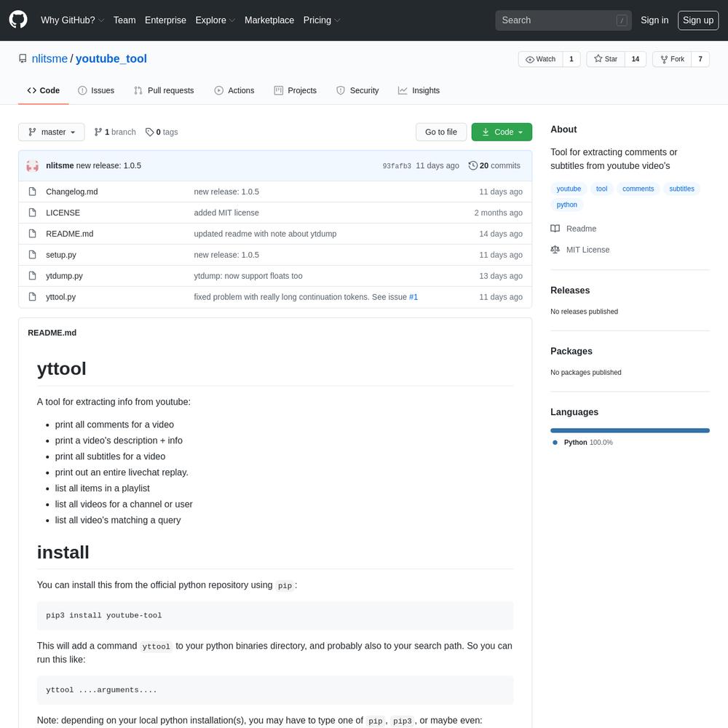Click Sign up button

698,20
